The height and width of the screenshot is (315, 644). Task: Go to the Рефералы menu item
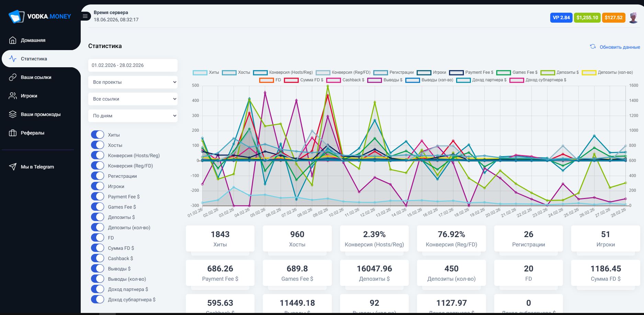33,133
